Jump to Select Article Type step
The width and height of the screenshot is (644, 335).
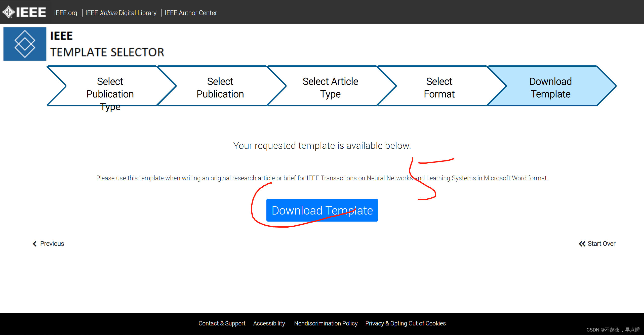point(330,88)
